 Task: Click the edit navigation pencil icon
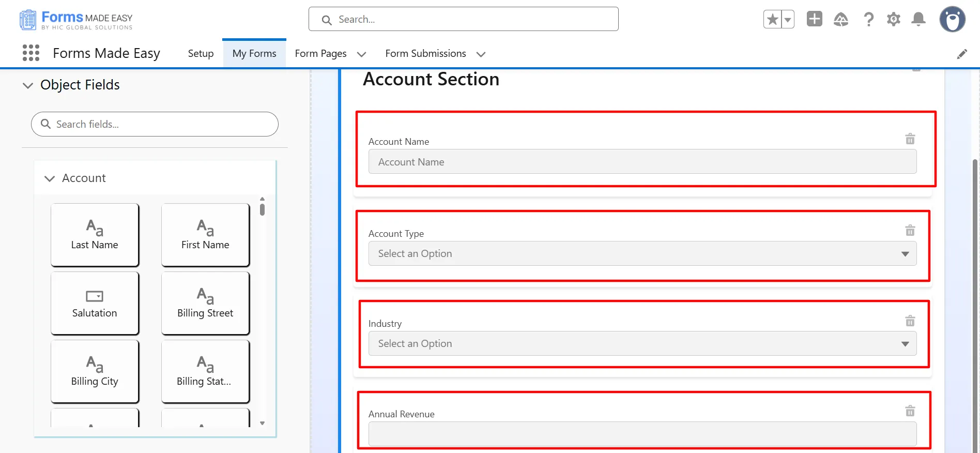[961, 54]
